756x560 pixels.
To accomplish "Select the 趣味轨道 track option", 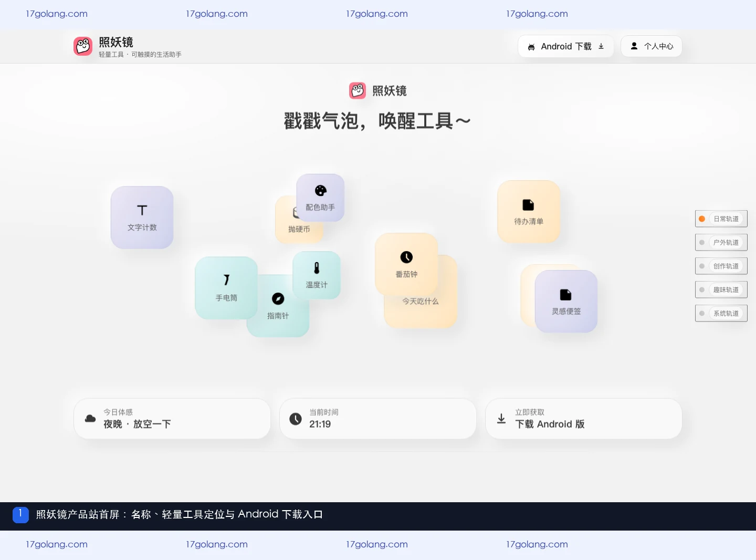I will (x=721, y=289).
